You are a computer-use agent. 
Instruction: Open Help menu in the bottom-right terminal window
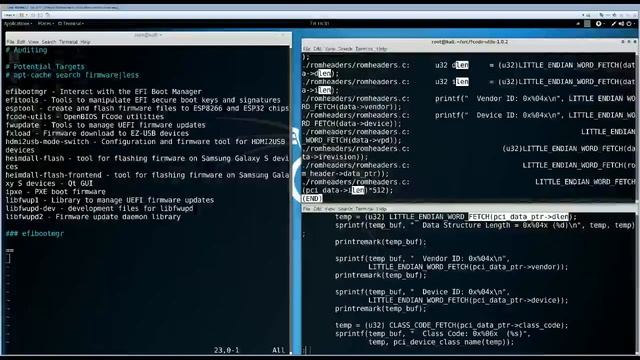(x=381, y=209)
